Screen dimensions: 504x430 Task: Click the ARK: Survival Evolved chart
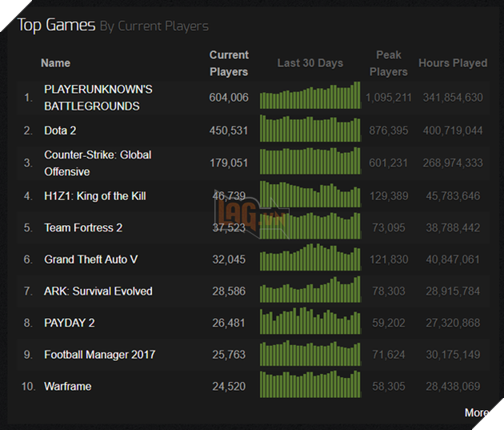[310, 289]
